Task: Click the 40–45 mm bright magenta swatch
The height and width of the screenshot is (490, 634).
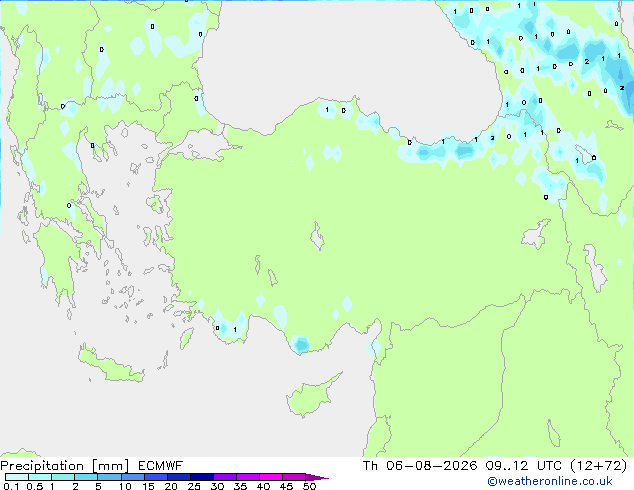Action: pos(271,477)
